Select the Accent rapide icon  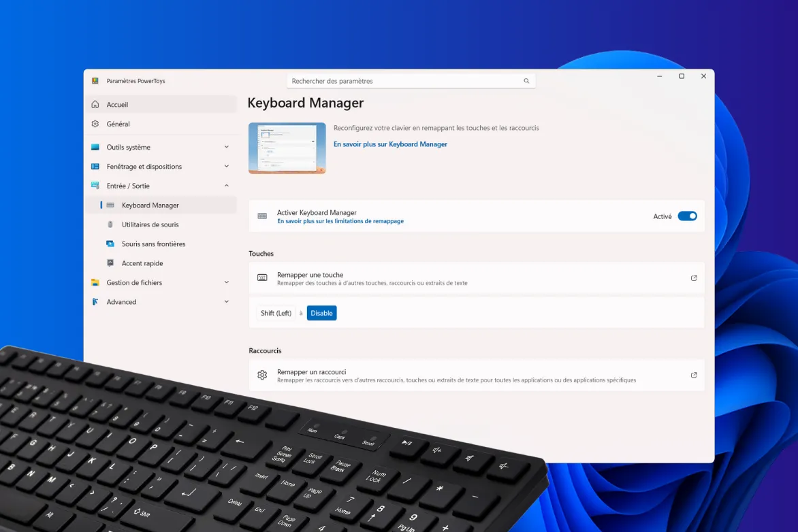pyautogui.click(x=110, y=263)
